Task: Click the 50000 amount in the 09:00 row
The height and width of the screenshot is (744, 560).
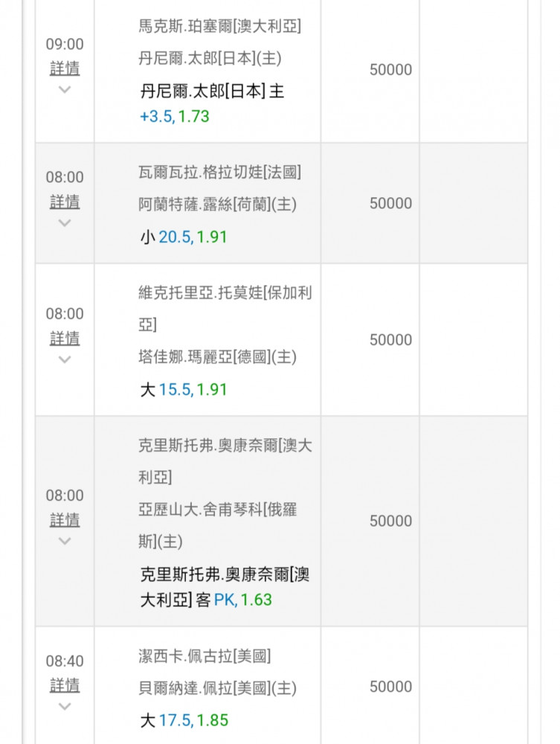Action: [390, 70]
